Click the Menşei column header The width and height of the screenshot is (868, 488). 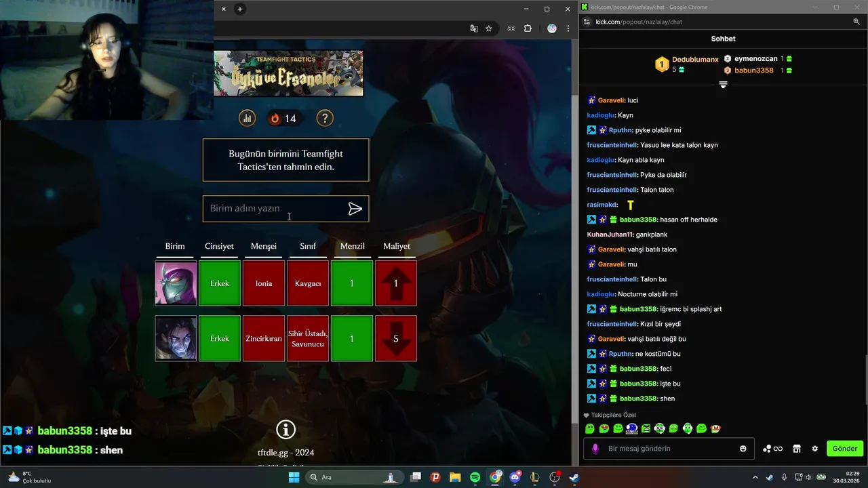[x=264, y=246]
